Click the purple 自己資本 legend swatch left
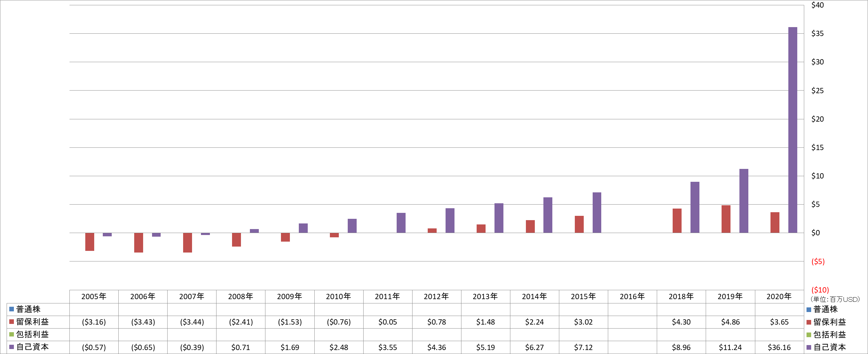The height and width of the screenshot is (354, 868). [x=12, y=347]
